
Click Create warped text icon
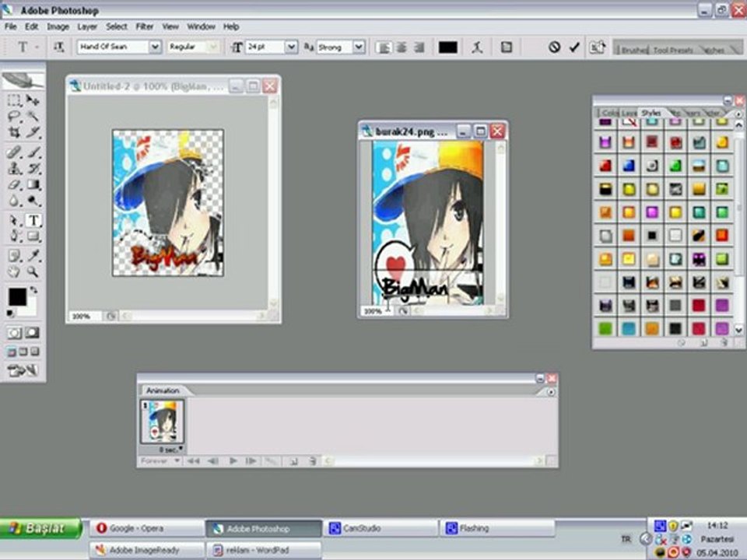[x=477, y=47]
